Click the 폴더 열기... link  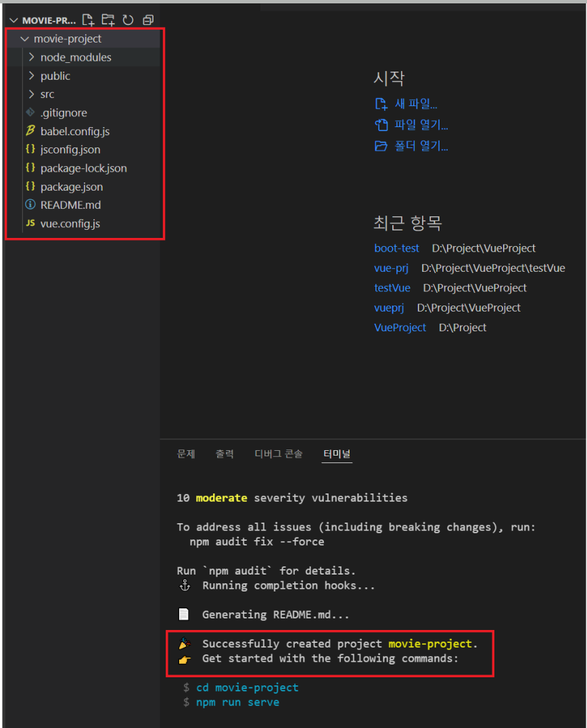(x=421, y=146)
